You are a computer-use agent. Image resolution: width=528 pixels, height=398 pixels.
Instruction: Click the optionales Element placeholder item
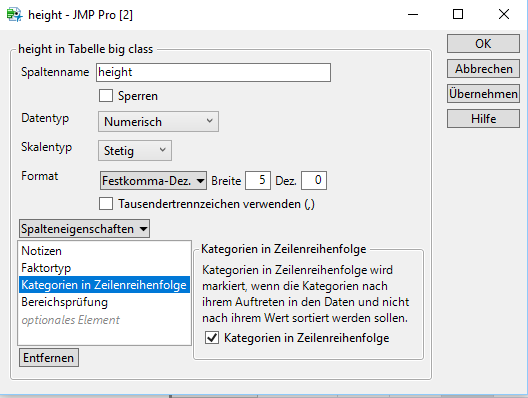click(x=104, y=320)
